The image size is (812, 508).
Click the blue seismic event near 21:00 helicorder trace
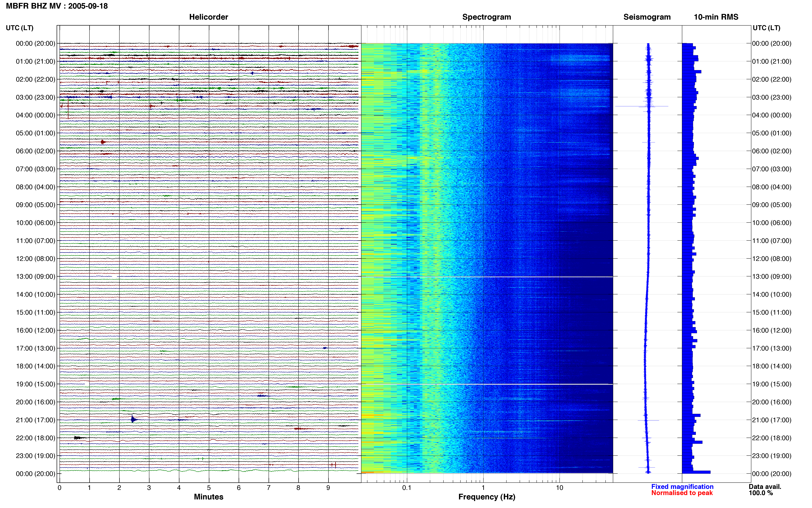click(x=134, y=419)
